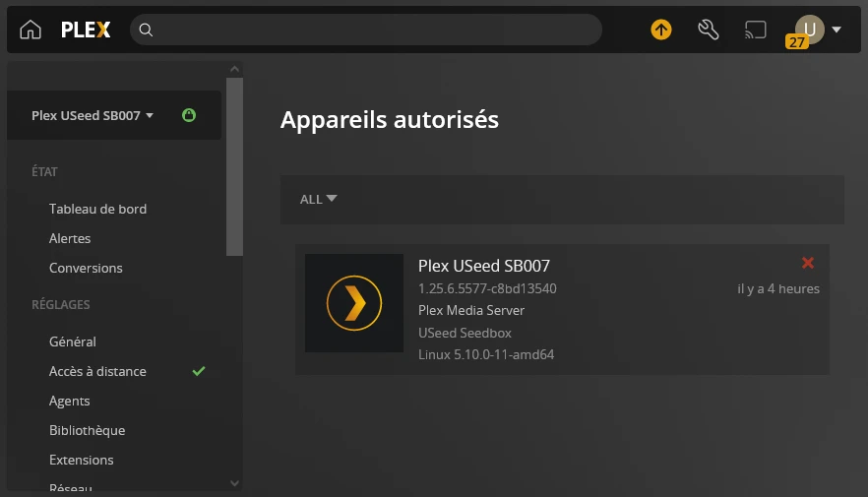The height and width of the screenshot is (497, 868).
Task: Click the RÉGLAGES section header
Action: [x=61, y=304]
